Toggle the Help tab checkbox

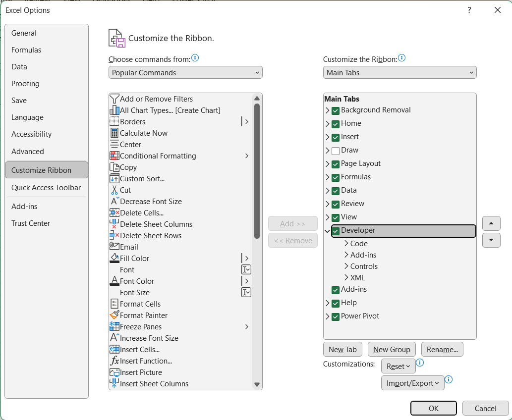click(x=336, y=303)
